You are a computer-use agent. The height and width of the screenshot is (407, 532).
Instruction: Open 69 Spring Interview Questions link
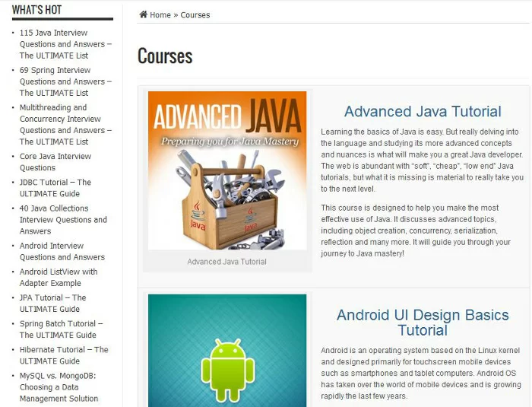65,81
